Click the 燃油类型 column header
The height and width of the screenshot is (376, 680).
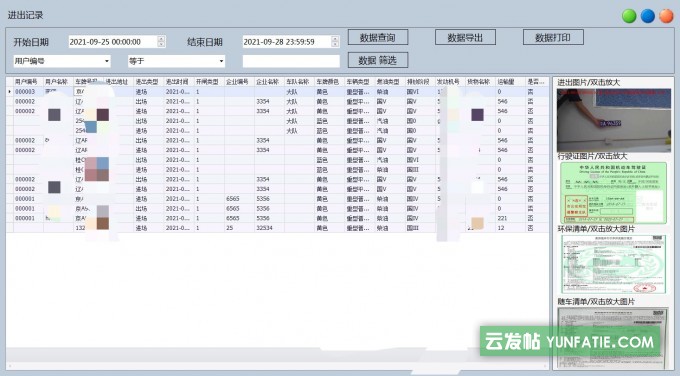390,82
